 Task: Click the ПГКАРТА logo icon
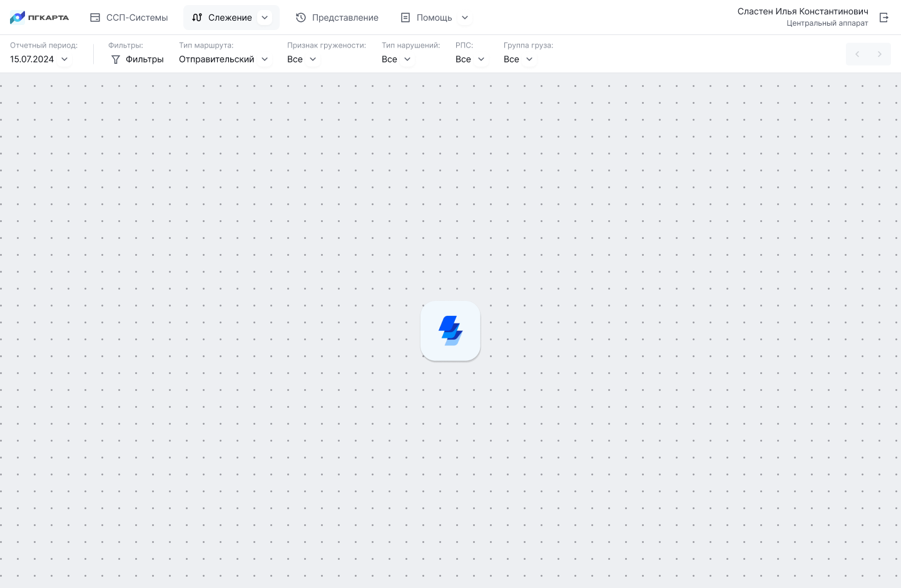coord(18,18)
